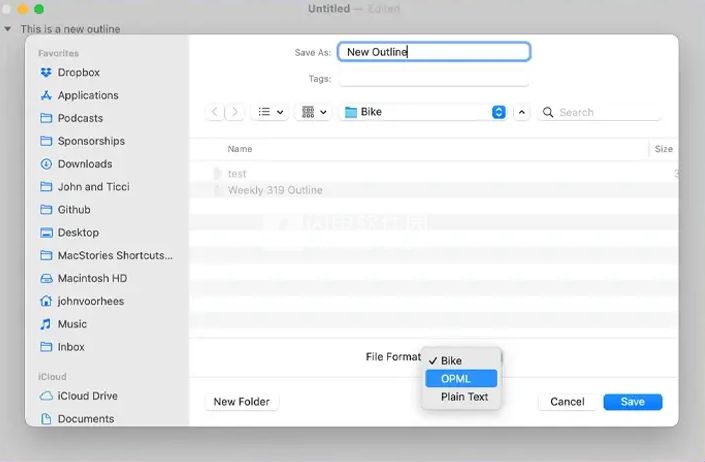Open the grouping grid dropdown
Viewport: 705px width, 462px height.
(x=313, y=112)
